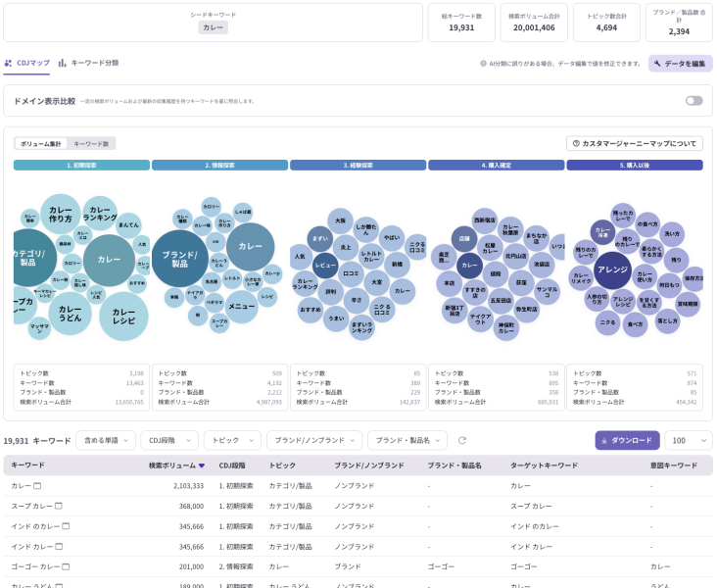The width and height of the screenshot is (717, 588).
Task: Switch to the キーワード分類 tab
Action: tap(88, 63)
